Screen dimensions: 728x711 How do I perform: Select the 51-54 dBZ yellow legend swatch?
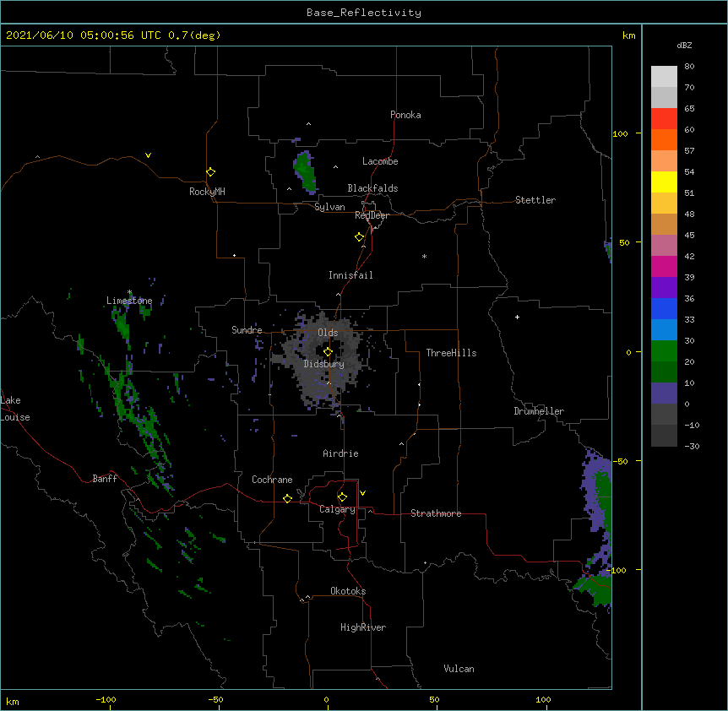(x=664, y=182)
